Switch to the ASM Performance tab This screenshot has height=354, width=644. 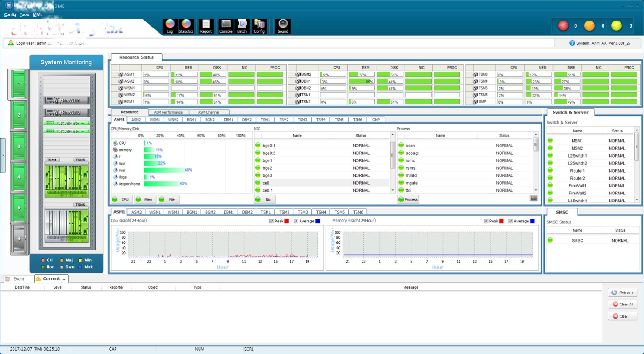click(x=168, y=112)
